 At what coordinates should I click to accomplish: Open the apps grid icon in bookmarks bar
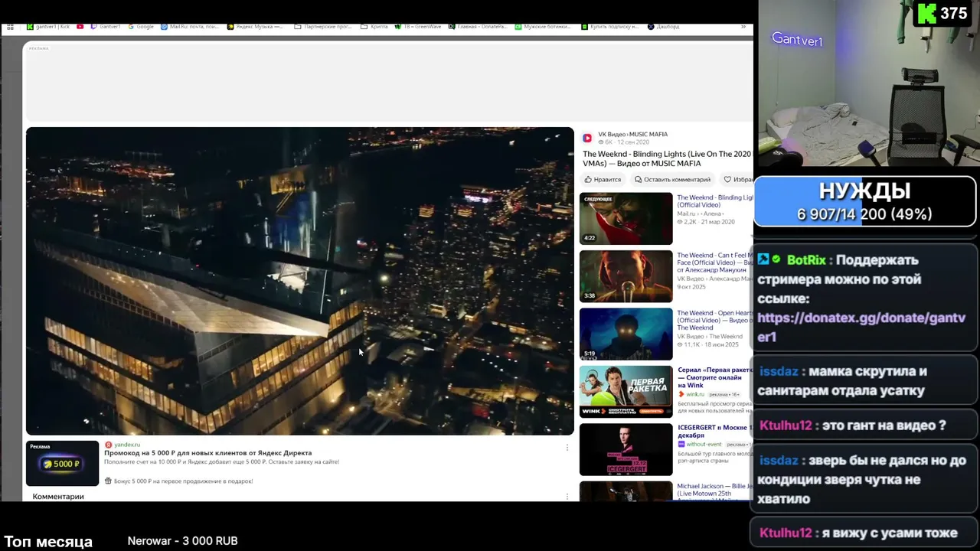point(10,27)
